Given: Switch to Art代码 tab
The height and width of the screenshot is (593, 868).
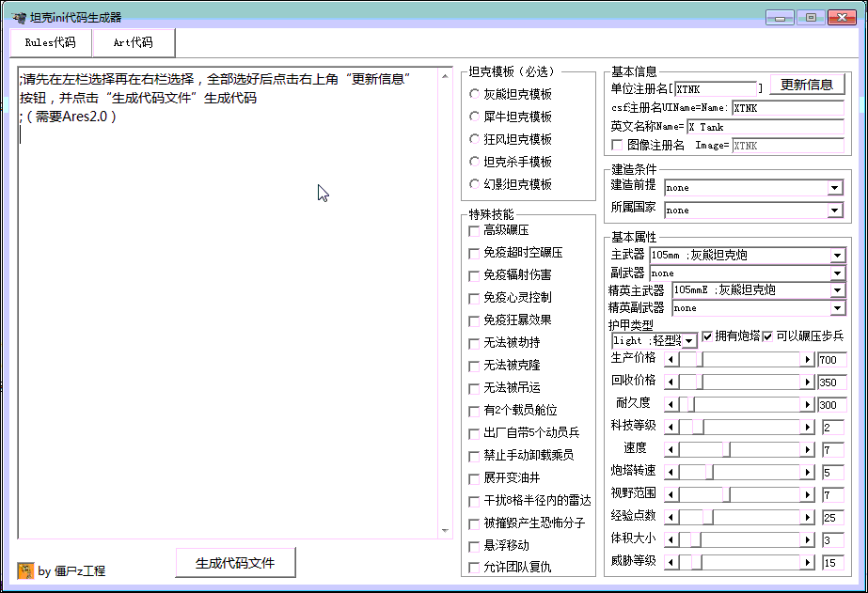Looking at the screenshot, I should 134,42.
